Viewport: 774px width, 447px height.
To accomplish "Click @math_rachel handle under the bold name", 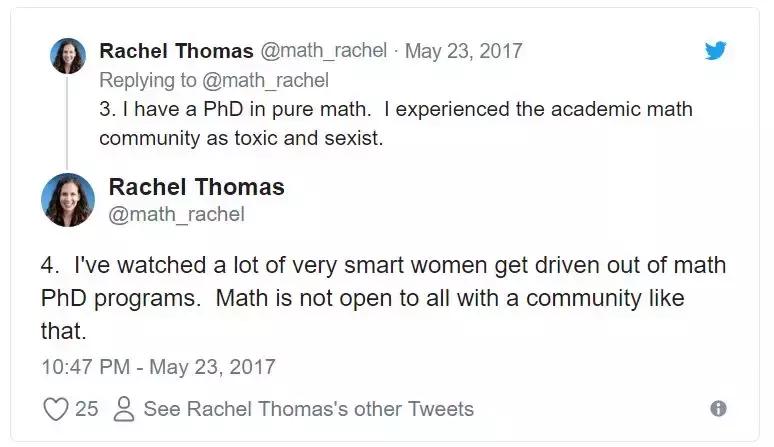I will pos(176,214).
